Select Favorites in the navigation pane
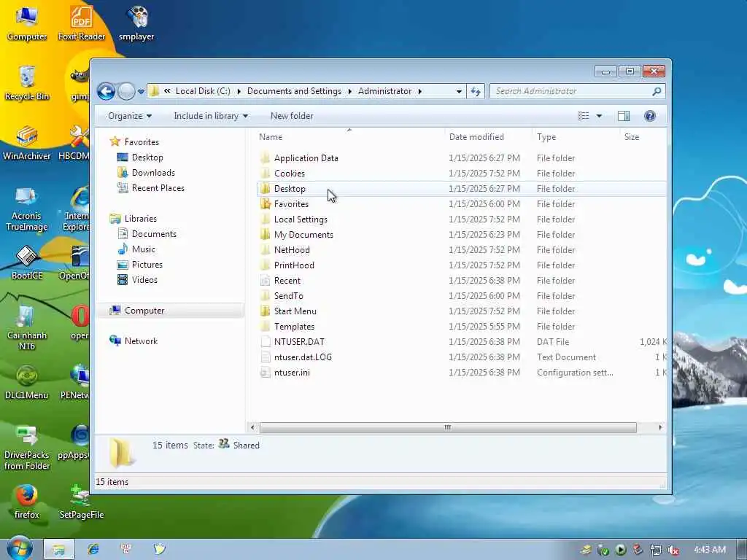The image size is (747, 560). point(142,142)
